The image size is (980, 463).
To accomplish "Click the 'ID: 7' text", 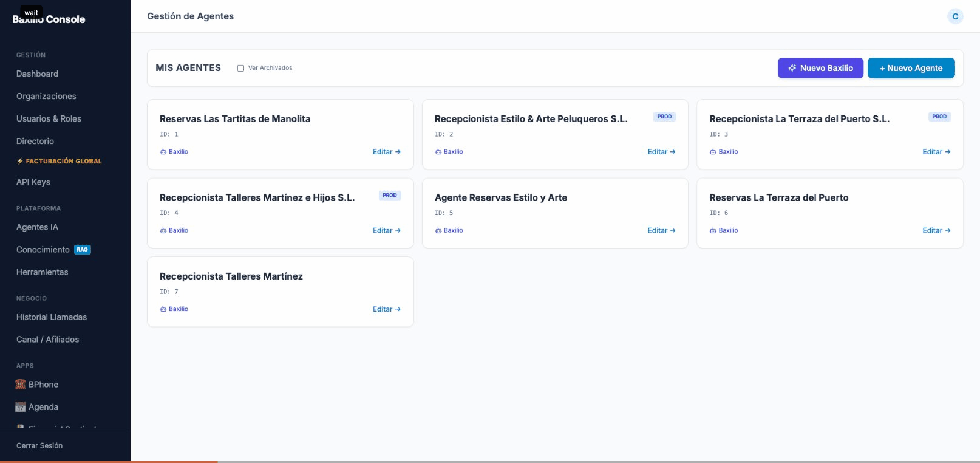I will click(169, 292).
